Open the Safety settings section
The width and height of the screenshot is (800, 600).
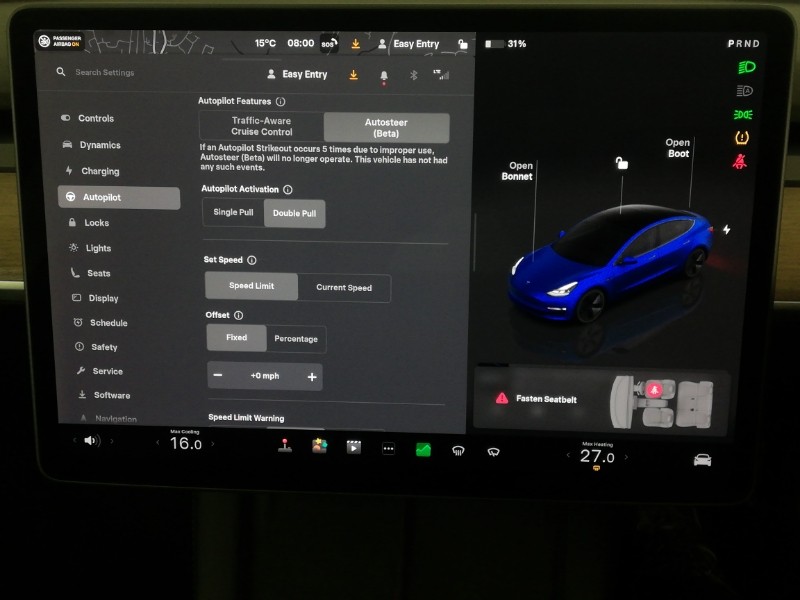coord(100,347)
